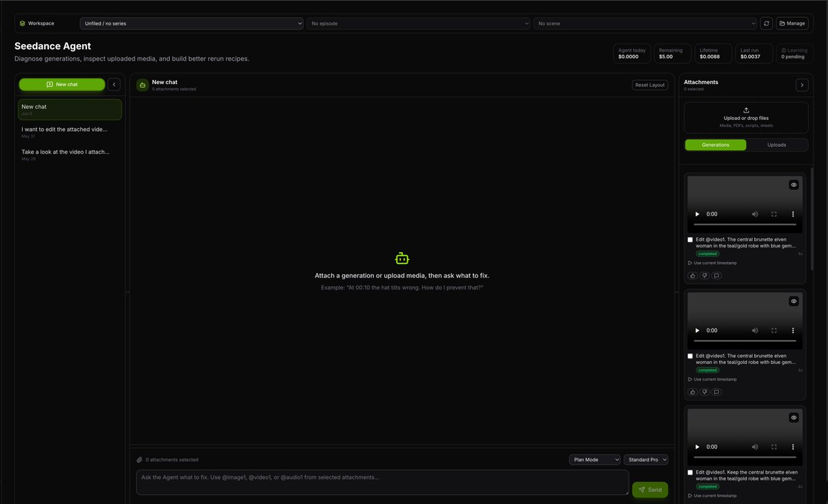Click the paperclip icon next to '0 attachments selected'
The image size is (828, 504).
[139, 460]
